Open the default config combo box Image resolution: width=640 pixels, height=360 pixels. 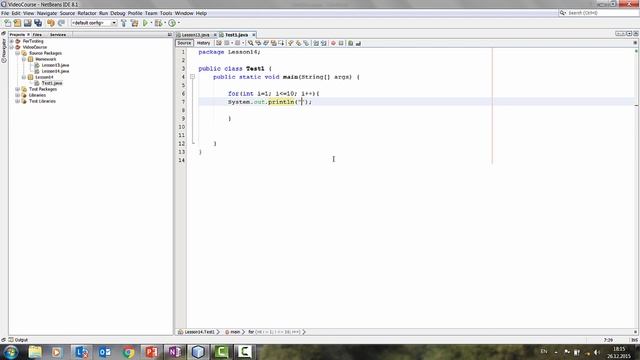(x=94, y=23)
